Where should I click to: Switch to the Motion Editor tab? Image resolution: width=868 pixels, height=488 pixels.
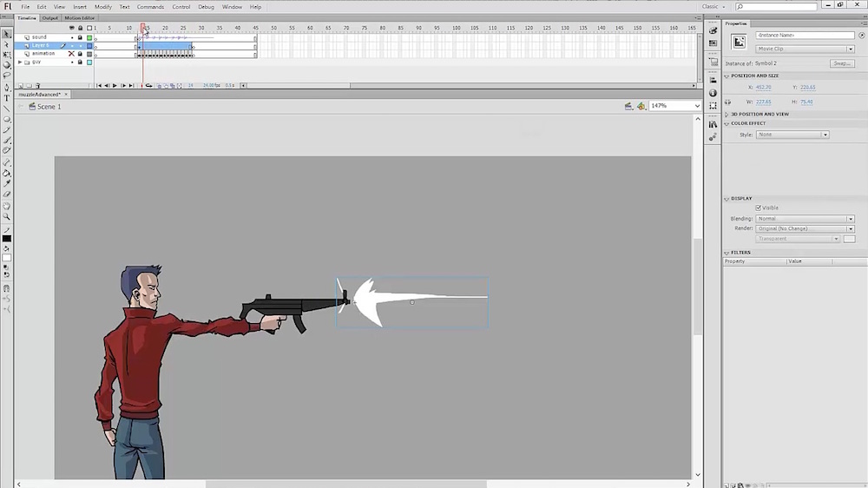tap(79, 17)
